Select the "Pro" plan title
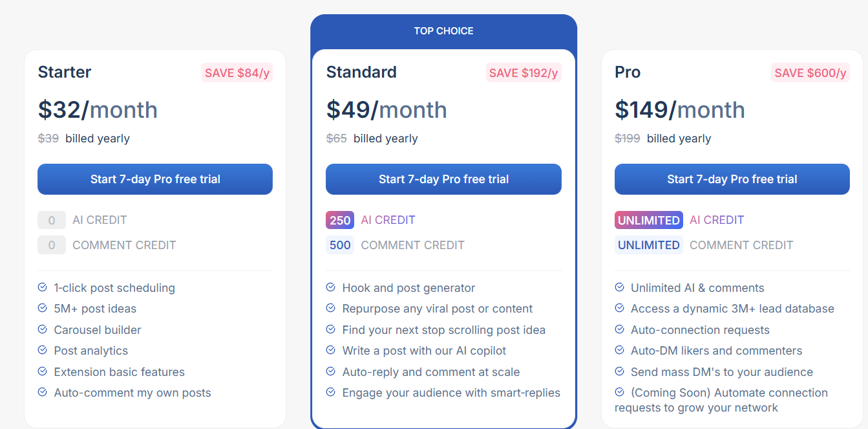Image resolution: width=868 pixels, height=429 pixels. coord(627,72)
